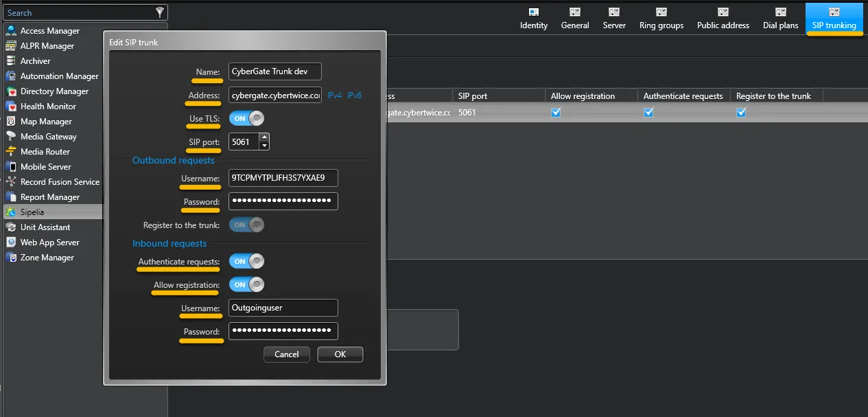Uncheck Allow registration checkbox in trunk row
Image resolution: width=868 pixels, height=417 pixels.
556,113
